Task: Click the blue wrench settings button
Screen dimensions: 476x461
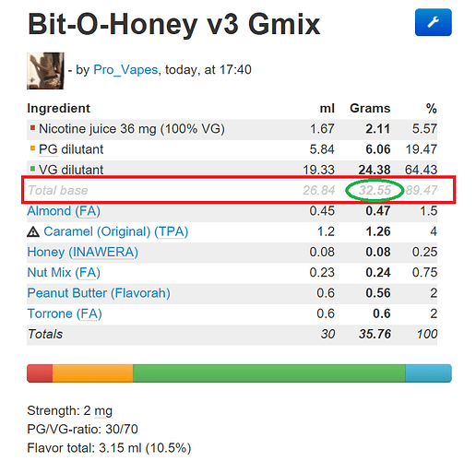Action: (x=433, y=22)
